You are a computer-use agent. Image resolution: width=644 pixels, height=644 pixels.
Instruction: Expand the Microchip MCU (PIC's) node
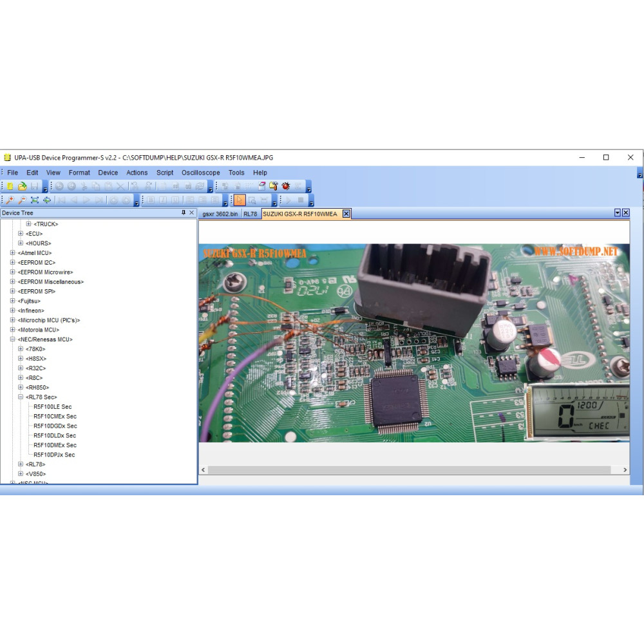point(12,320)
